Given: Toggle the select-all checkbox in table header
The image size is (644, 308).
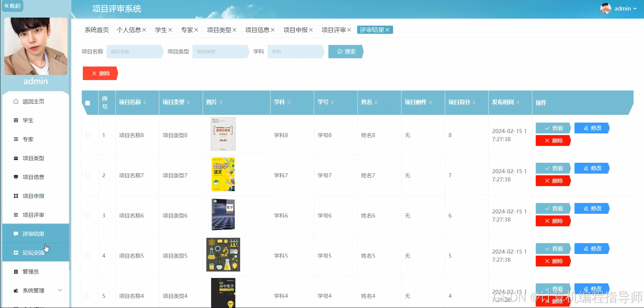Looking at the screenshot, I should (88, 103).
